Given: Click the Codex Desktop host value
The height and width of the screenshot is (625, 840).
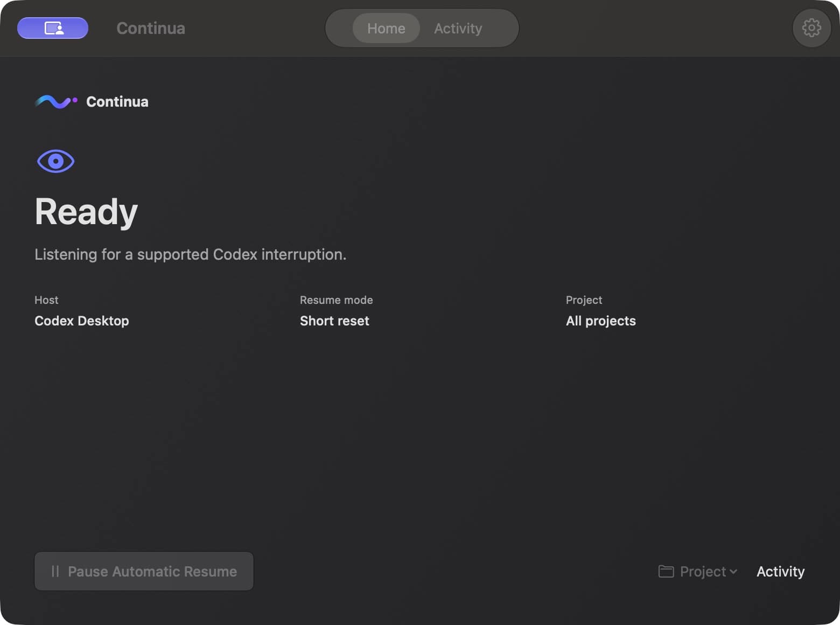Looking at the screenshot, I should click(82, 321).
